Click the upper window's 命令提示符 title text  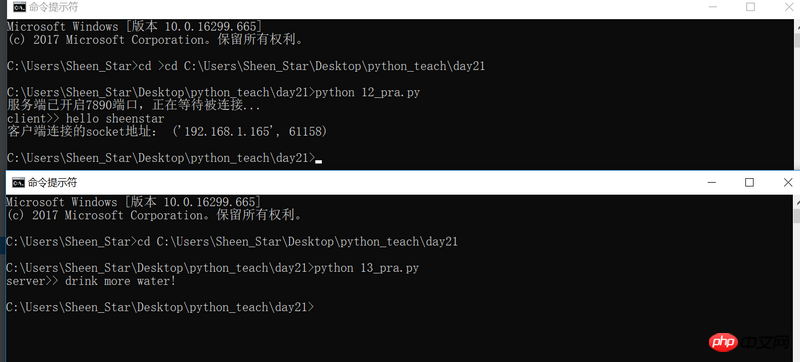(54, 7)
